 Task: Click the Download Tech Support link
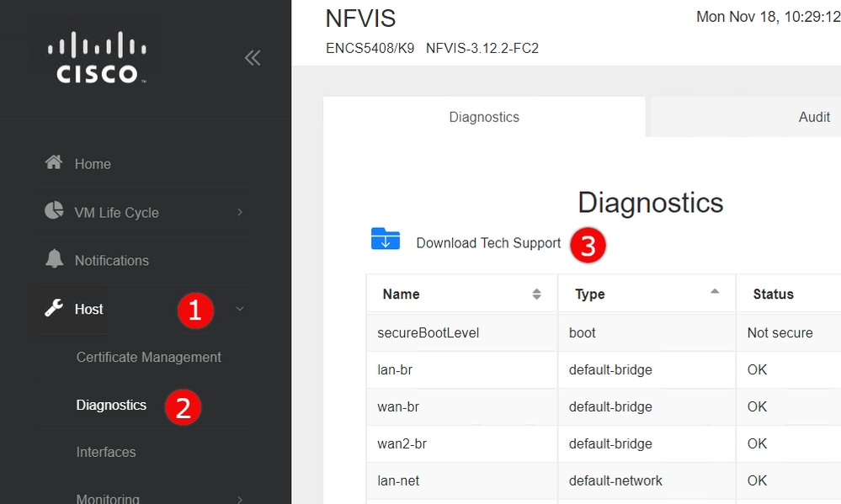[x=488, y=243]
